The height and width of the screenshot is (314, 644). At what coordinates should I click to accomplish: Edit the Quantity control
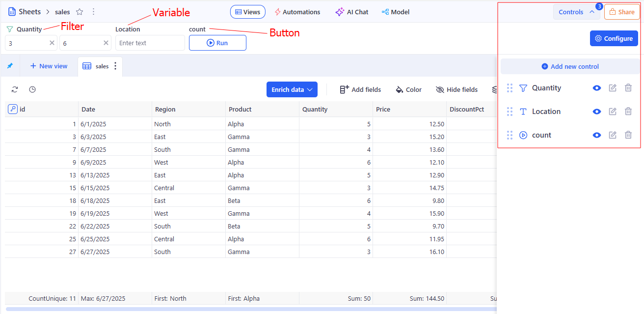(x=613, y=88)
